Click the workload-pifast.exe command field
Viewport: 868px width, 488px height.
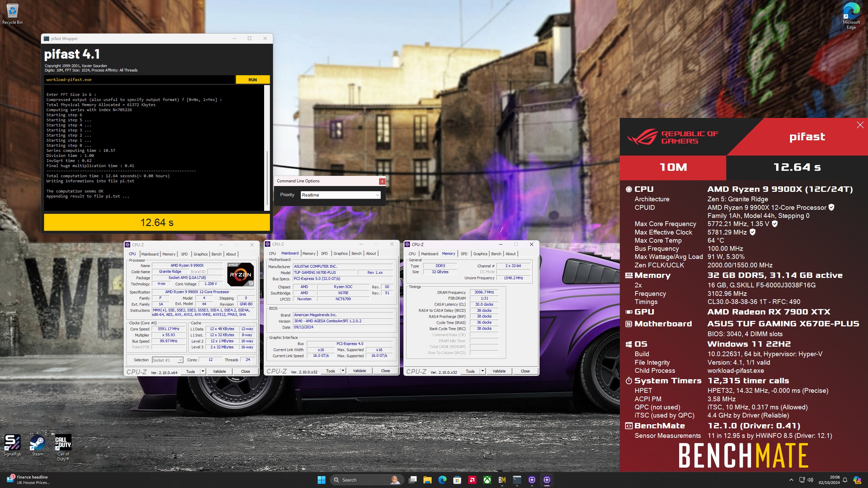(139, 80)
